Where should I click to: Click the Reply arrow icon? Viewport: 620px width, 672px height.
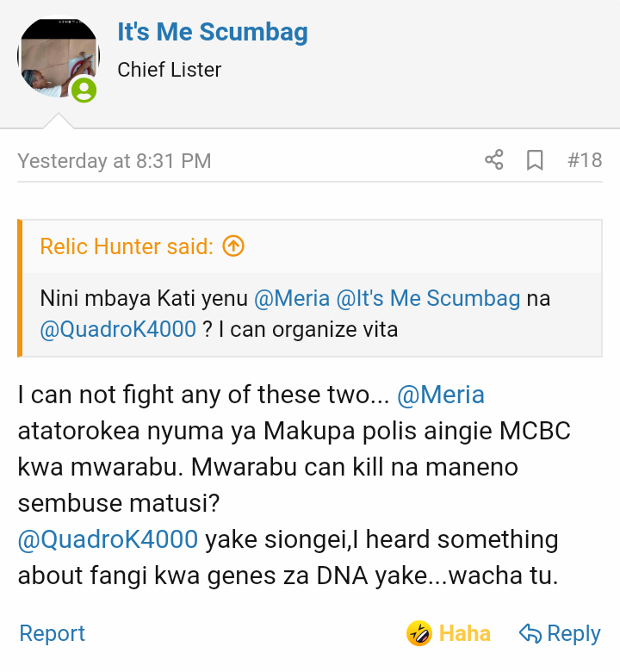point(530,634)
